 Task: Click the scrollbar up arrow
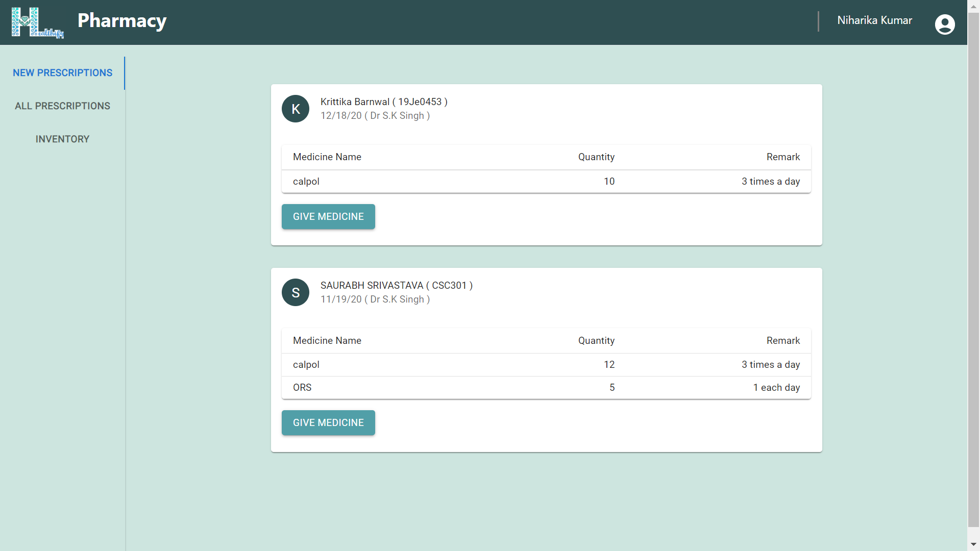[973, 6]
